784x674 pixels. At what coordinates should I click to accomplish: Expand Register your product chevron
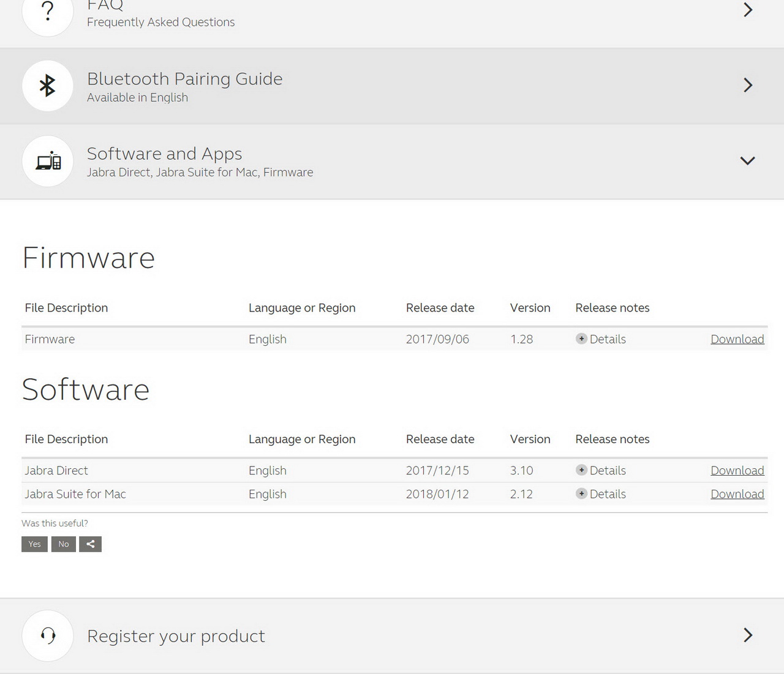[747, 635]
